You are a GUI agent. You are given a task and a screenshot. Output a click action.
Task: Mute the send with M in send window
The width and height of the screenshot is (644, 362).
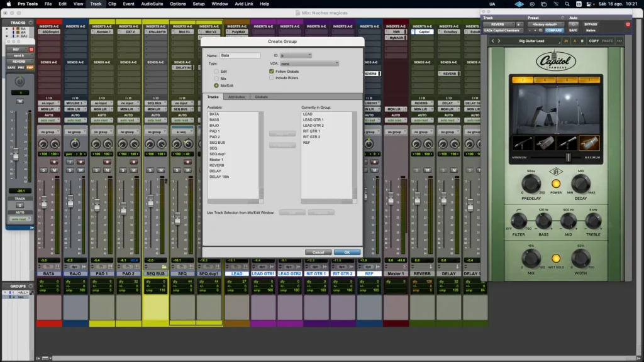point(19,101)
